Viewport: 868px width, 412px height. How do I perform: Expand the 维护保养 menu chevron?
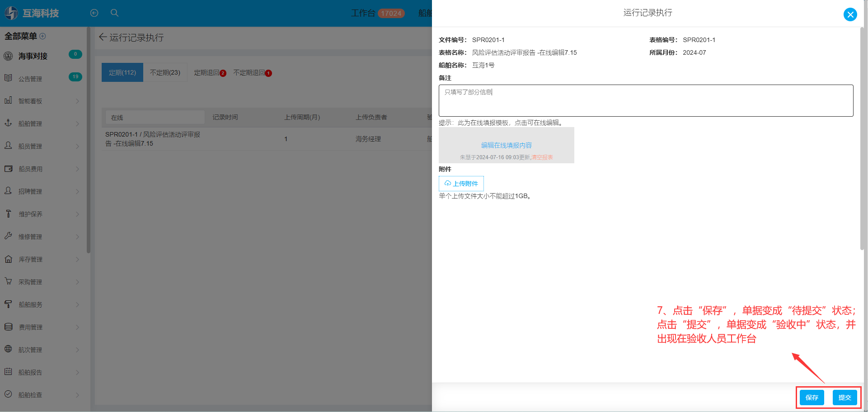click(x=77, y=214)
